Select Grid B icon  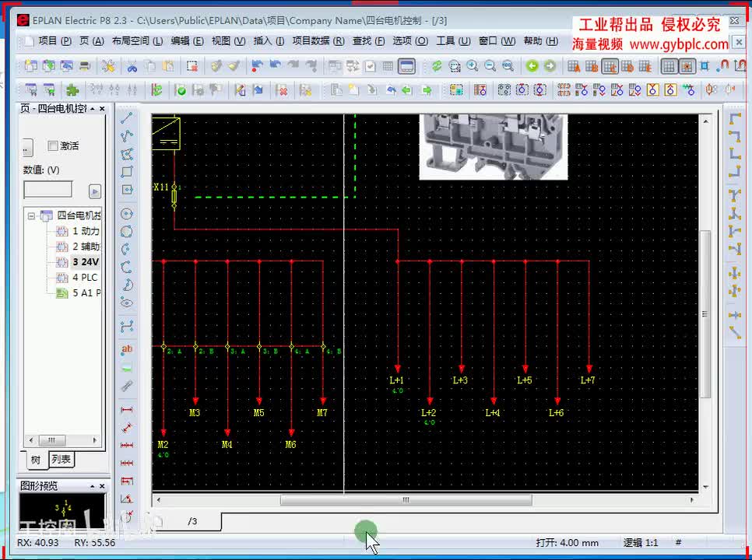(x=592, y=66)
